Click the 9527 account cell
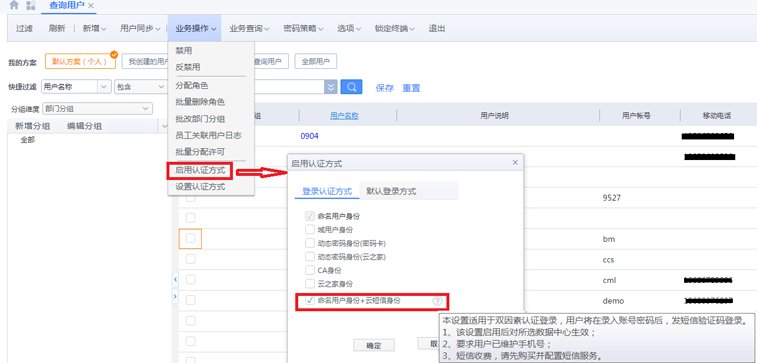The image size is (757, 363). click(611, 198)
